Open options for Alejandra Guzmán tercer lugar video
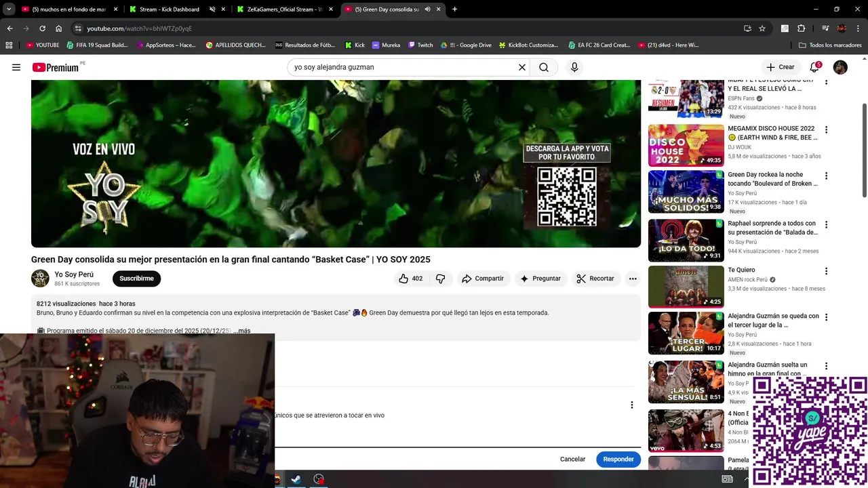Screen dimensions: 868x488 pyautogui.click(x=826, y=317)
